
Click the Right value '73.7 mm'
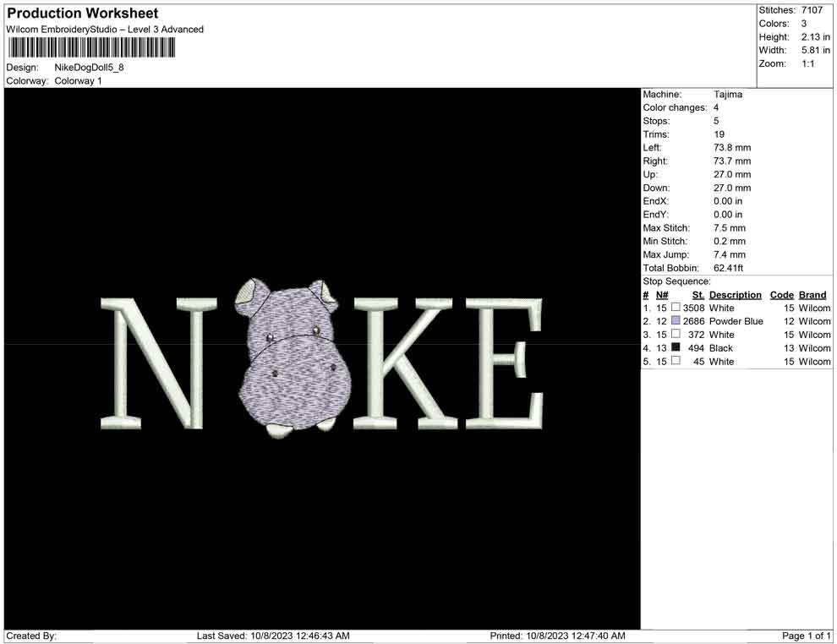pos(732,161)
